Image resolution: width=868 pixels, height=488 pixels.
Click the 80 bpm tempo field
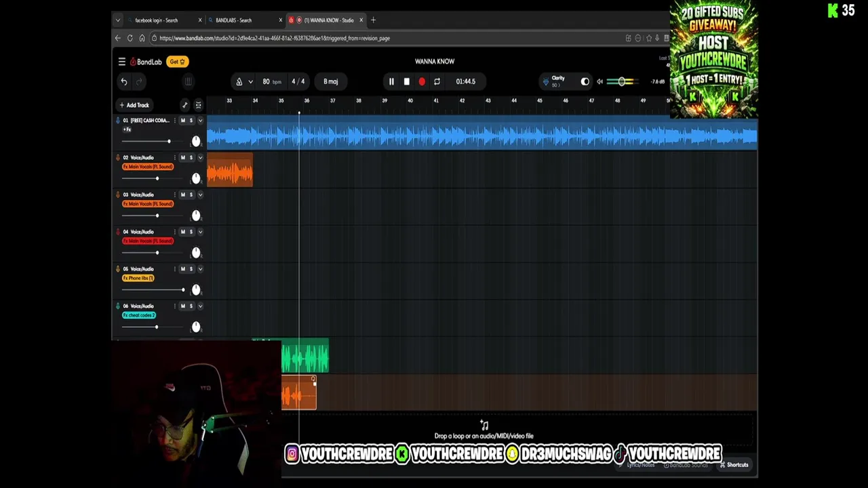tap(271, 81)
